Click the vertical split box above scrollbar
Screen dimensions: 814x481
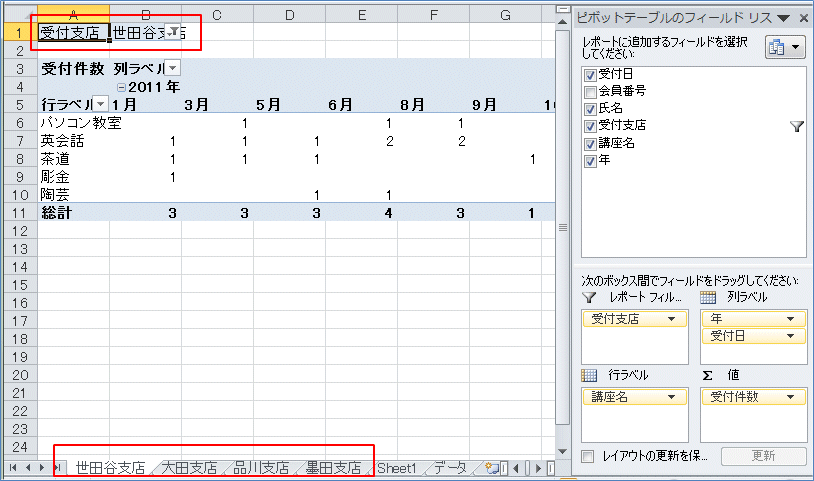562,9
